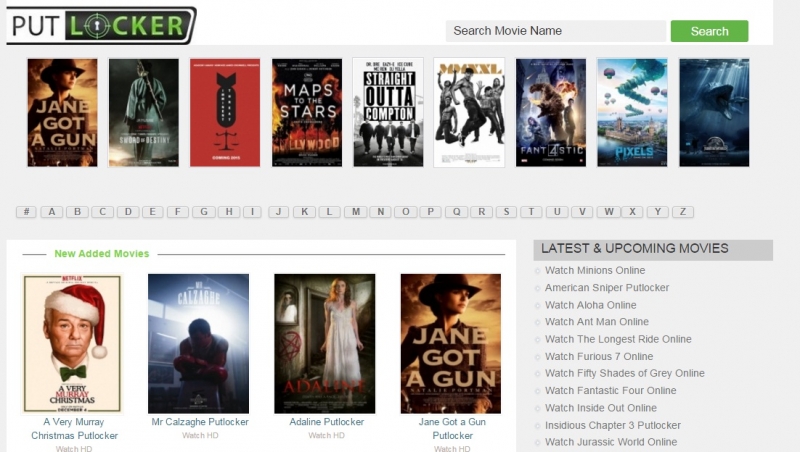The image size is (800, 452).
Task: Select letter B filter
Action: [x=78, y=212]
